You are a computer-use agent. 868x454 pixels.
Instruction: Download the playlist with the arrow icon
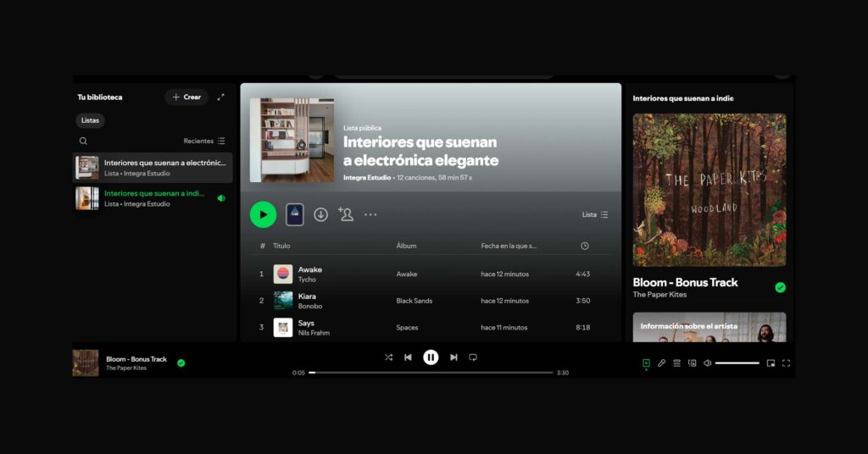(320, 214)
